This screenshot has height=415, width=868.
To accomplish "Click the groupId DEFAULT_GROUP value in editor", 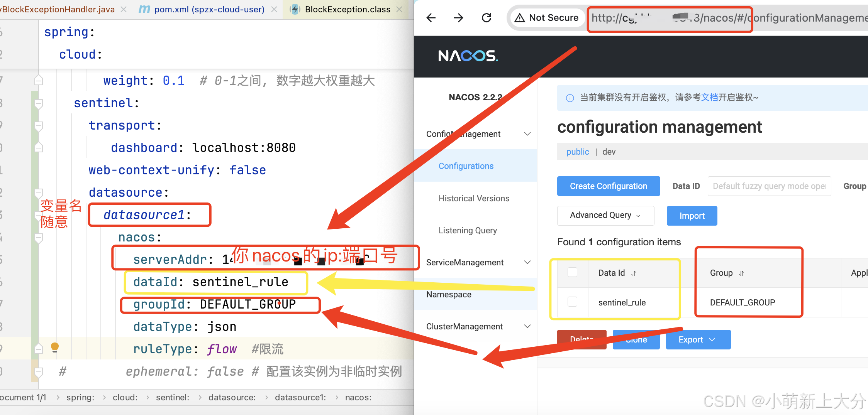I will coord(248,304).
